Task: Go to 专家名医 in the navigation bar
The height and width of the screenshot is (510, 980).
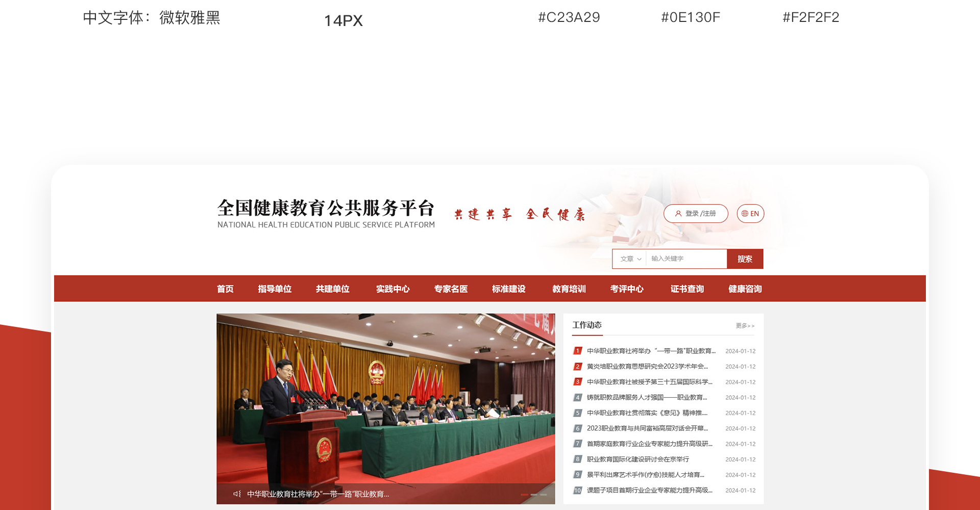Action: (x=450, y=289)
